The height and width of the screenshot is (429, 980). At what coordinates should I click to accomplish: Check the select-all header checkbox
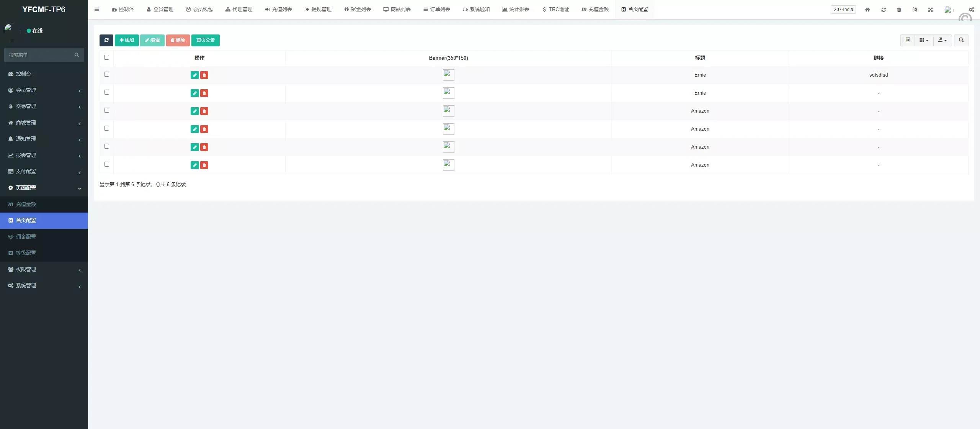pos(106,57)
